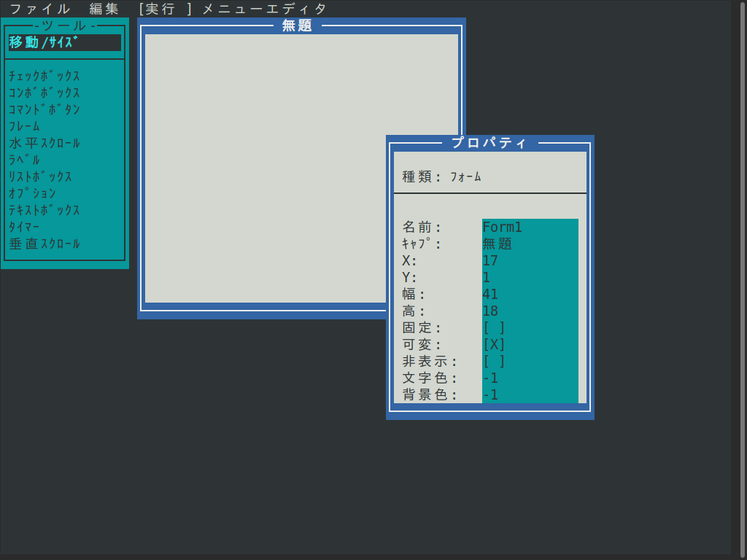Edit the 文字色 value -1
This screenshot has height=560, width=747.
coord(530,378)
